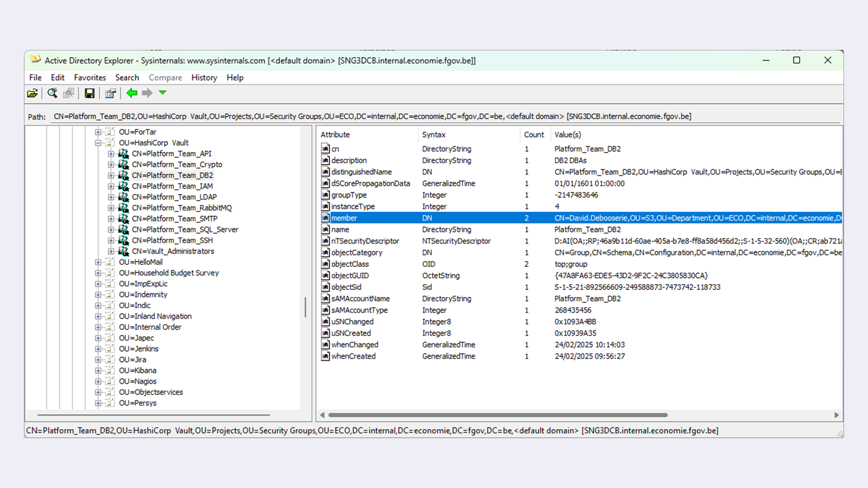Expand the OU=Household Budget Survey node
The width and height of the screenshot is (868, 488).
tap(98, 273)
